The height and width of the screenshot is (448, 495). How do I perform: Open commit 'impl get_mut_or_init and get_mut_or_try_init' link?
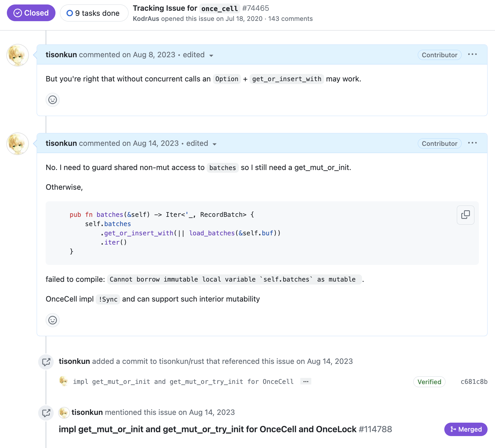point(183,381)
